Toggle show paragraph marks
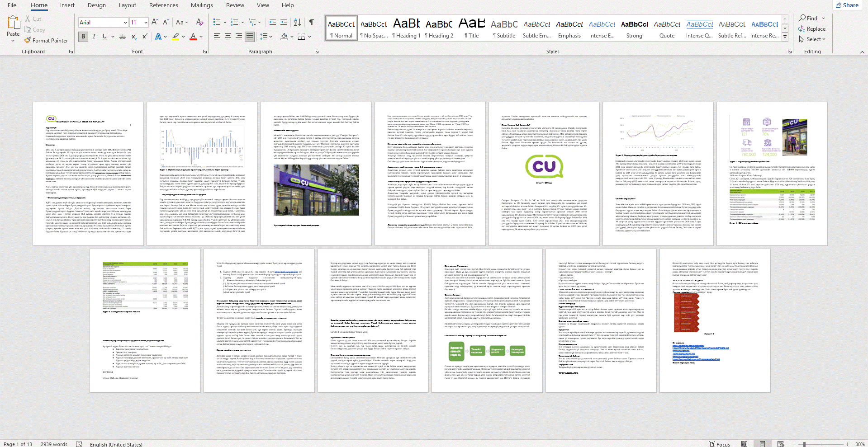This screenshot has width=868, height=447. click(x=312, y=22)
